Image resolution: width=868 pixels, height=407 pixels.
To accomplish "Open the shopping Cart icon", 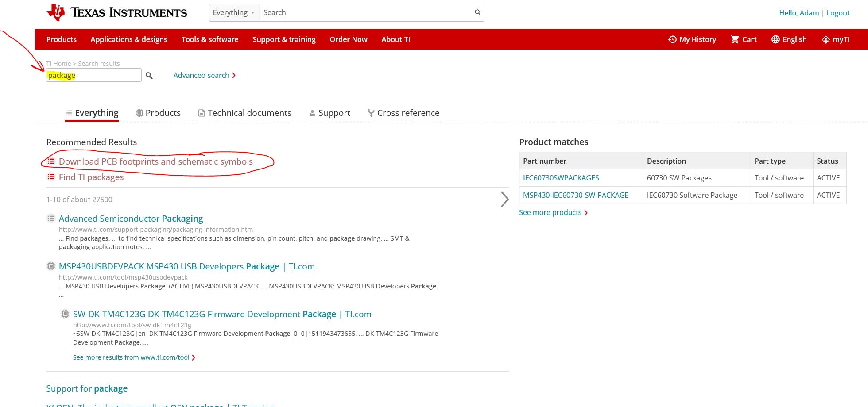I will (735, 39).
